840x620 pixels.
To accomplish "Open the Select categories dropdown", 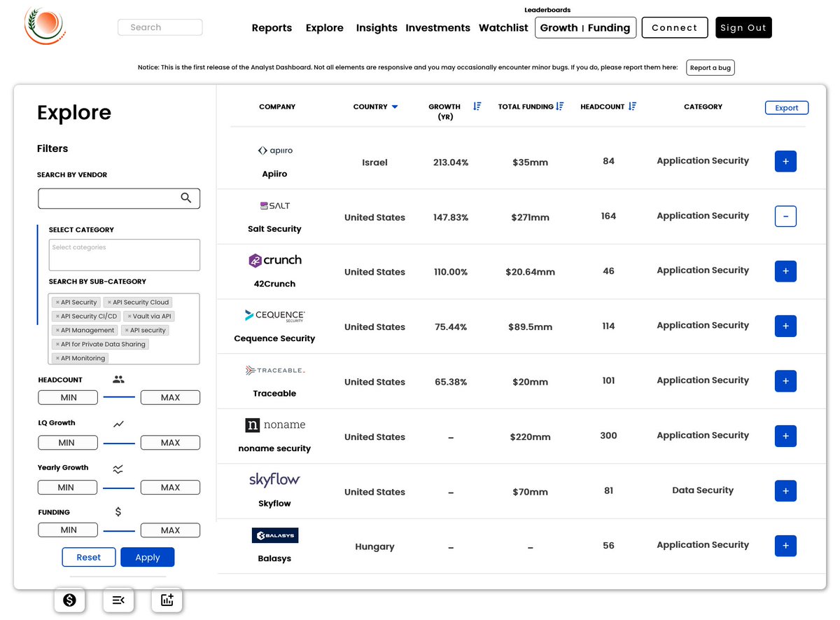I will click(x=125, y=255).
